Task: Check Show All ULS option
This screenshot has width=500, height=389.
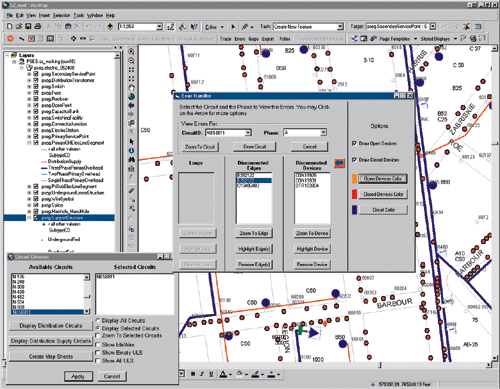Action: tap(98, 361)
